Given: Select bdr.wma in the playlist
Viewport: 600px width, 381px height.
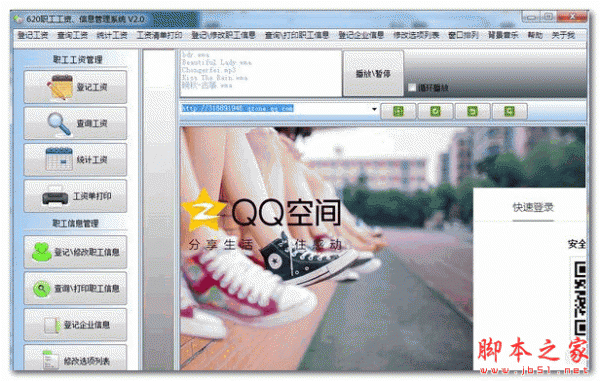Looking at the screenshot, I should point(196,55).
